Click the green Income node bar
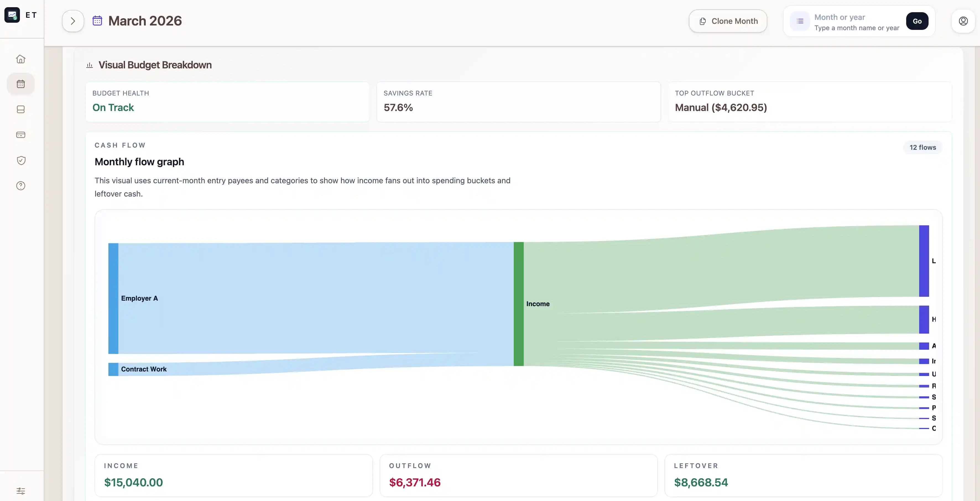The image size is (980, 501). [518, 304]
